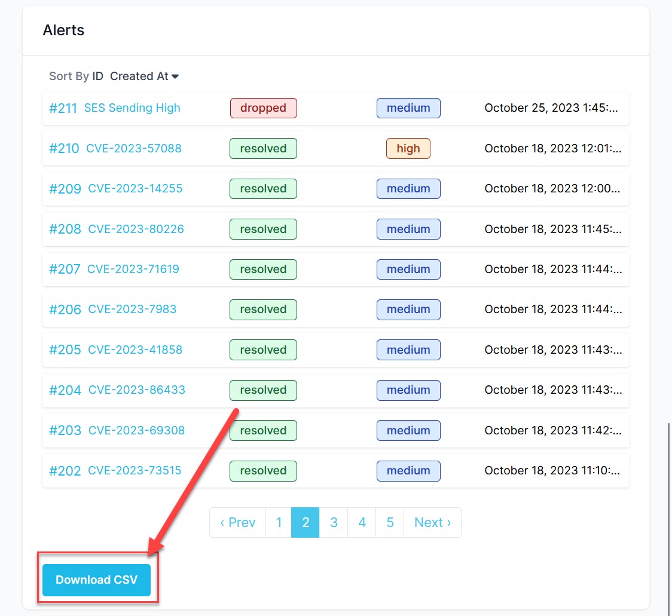This screenshot has height=616, width=672.
Task: Open alert CVE-2023-71619
Action: pos(133,269)
